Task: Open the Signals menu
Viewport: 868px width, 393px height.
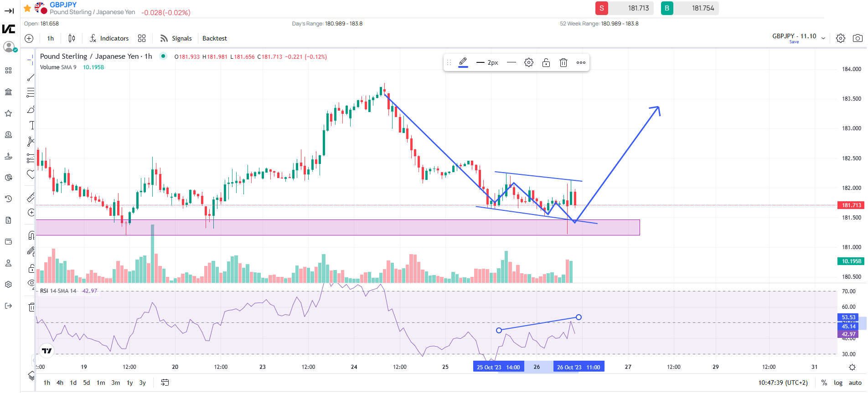Action: click(x=176, y=38)
